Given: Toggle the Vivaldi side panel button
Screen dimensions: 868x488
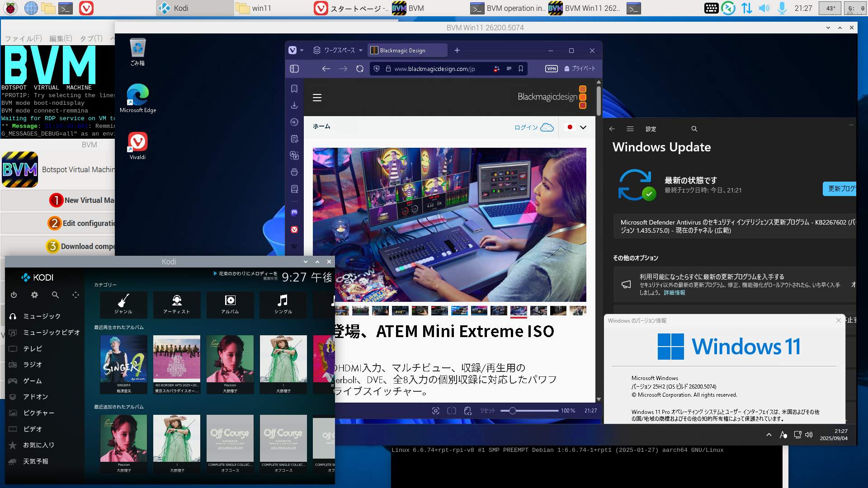Looking at the screenshot, I should pyautogui.click(x=294, y=69).
